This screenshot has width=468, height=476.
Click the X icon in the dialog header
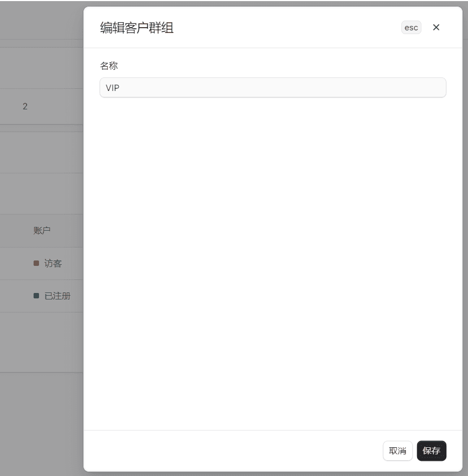click(x=436, y=27)
